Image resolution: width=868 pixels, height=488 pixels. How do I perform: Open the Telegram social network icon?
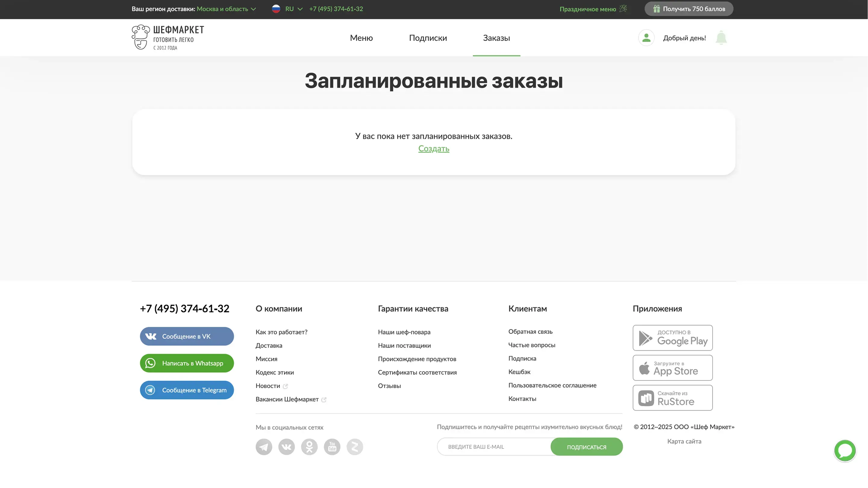point(264,447)
